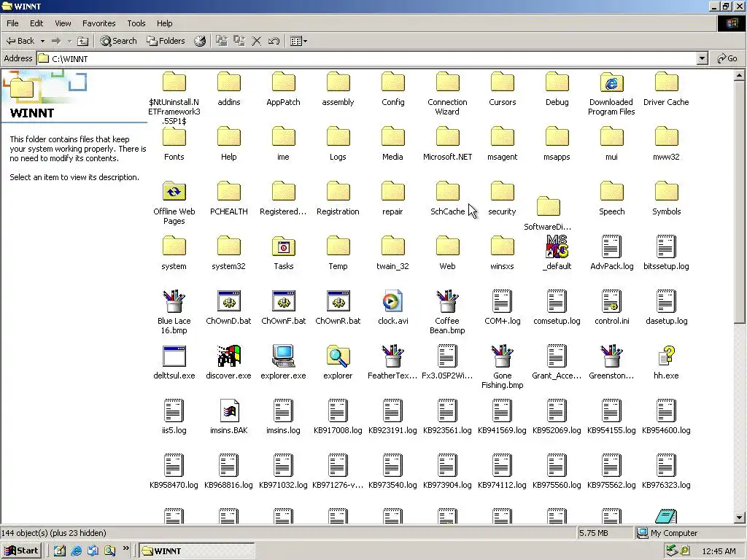Screen dimensions: 747x560
Task: Select ChOwnR.bat batch file
Action: click(x=338, y=308)
